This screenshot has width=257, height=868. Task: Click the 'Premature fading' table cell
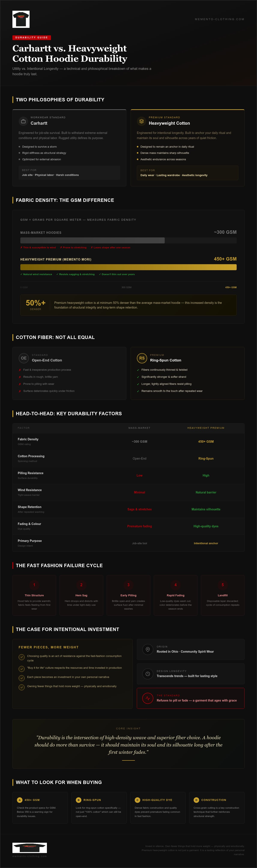tap(139, 526)
